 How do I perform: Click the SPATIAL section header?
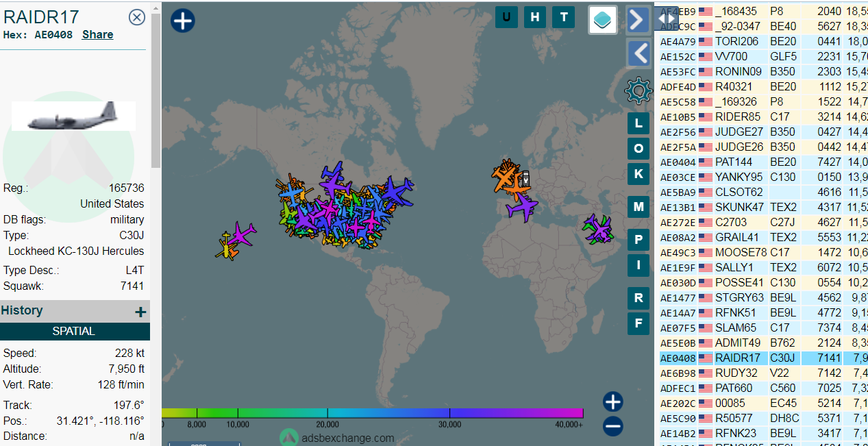click(75, 332)
